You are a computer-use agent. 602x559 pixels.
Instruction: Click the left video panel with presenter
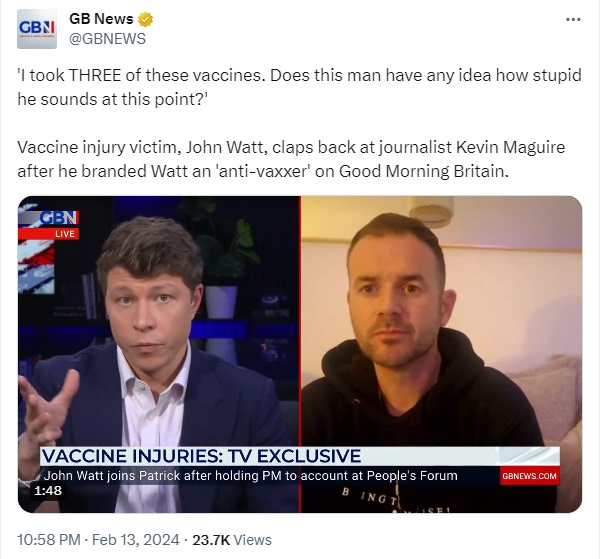[x=159, y=354]
